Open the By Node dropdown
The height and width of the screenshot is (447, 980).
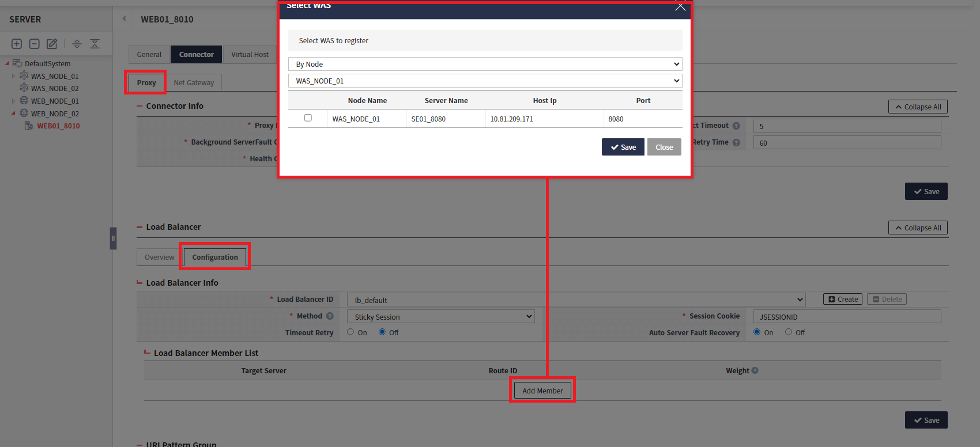(x=485, y=64)
